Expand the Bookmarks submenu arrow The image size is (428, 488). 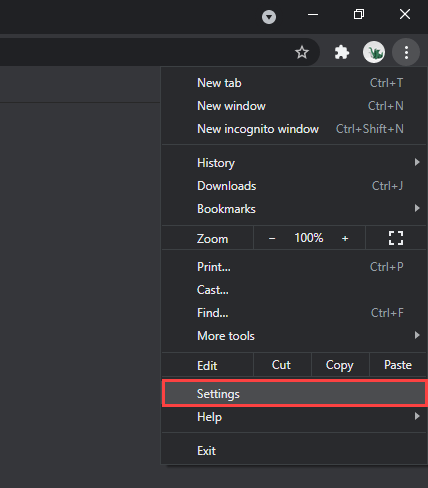pos(417,208)
